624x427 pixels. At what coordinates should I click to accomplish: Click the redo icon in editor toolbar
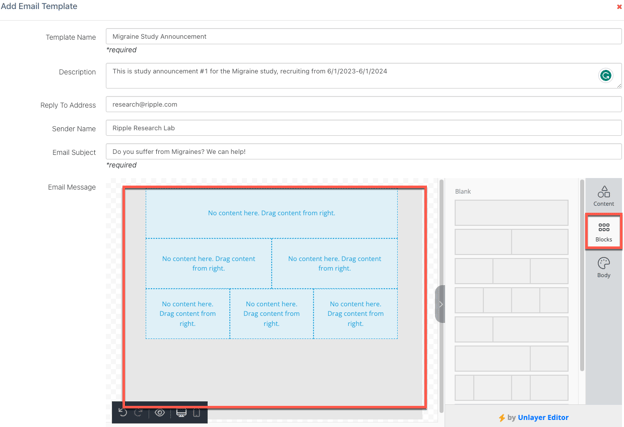tap(138, 413)
